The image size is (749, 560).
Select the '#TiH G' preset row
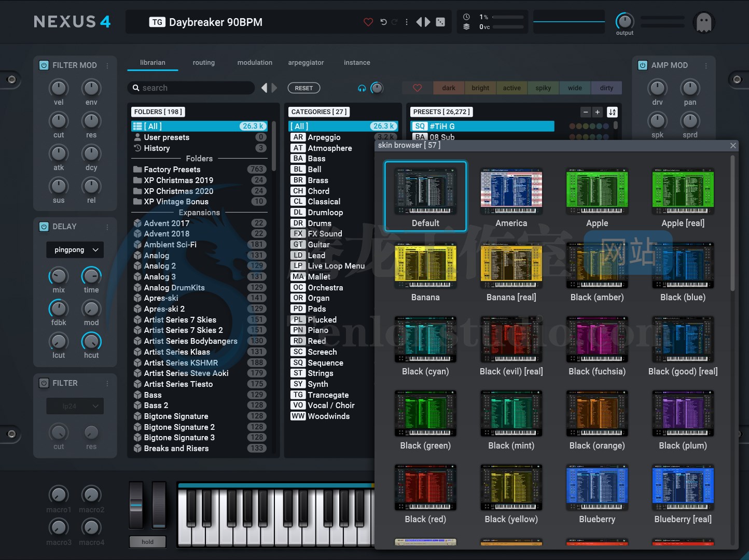coord(482,127)
